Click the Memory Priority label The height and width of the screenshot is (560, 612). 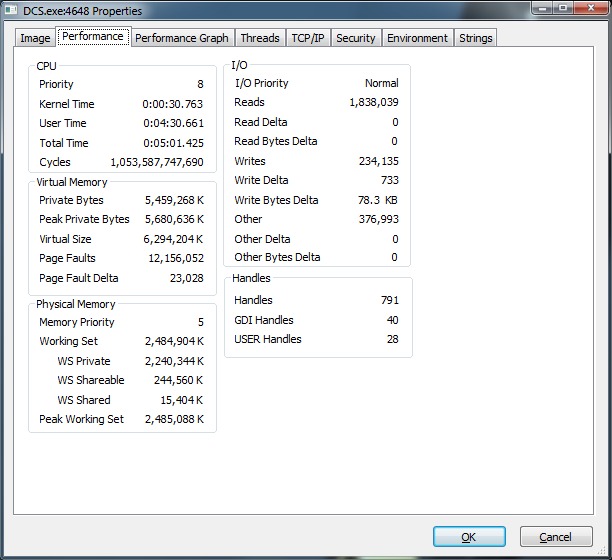click(77, 322)
